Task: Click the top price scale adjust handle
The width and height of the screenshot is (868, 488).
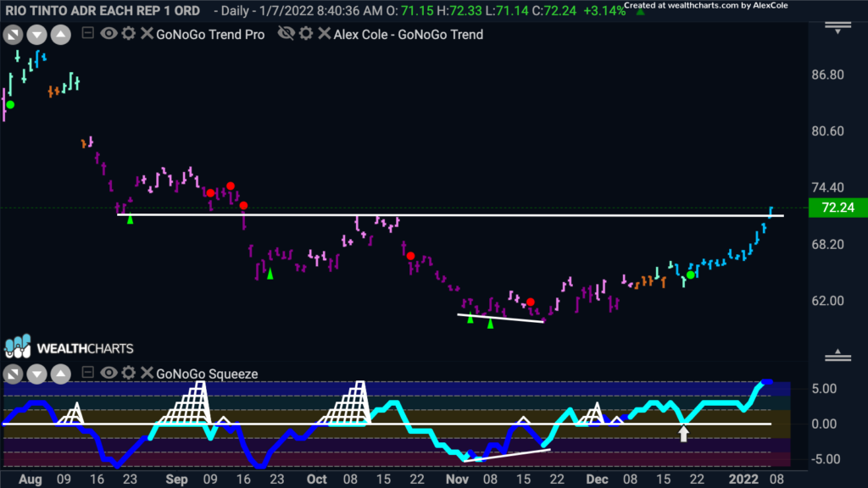Action: click(x=837, y=28)
